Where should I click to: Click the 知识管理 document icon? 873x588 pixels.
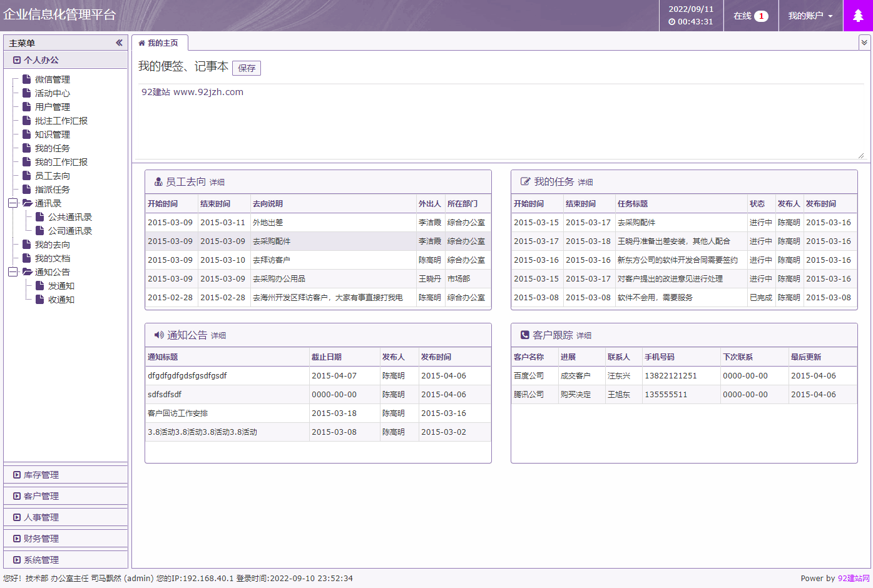pyautogui.click(x=27, y=134)
